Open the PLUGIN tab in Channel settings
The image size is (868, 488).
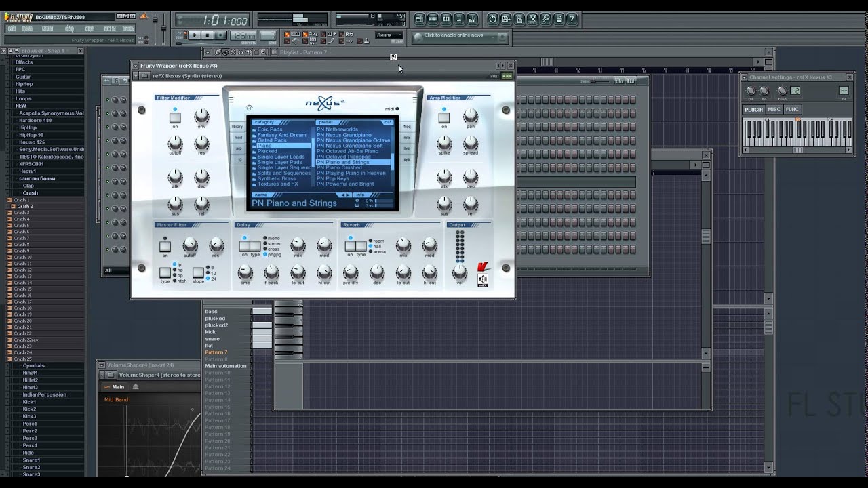(x=753, y=109)
